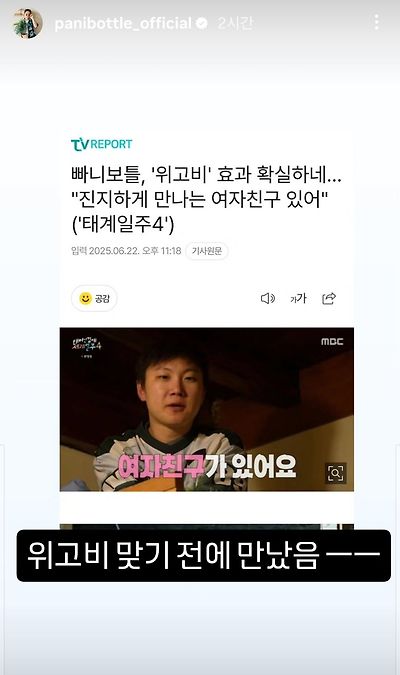Open the article photo of the man
The image size is (400, 675).
click(x=207, y=409)
